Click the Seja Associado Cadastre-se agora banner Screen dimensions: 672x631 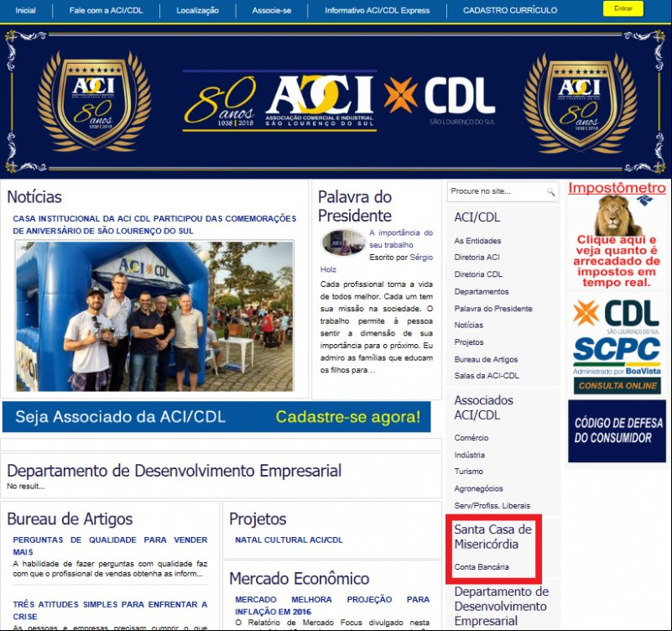(x=216, y=417)
